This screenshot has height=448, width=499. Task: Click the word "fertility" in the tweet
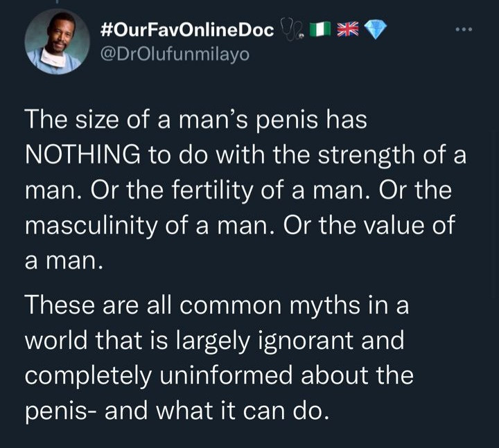click(213, 190)
